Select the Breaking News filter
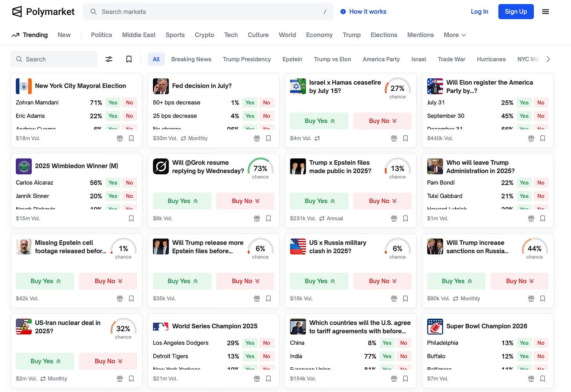 (x=191, y=59)
